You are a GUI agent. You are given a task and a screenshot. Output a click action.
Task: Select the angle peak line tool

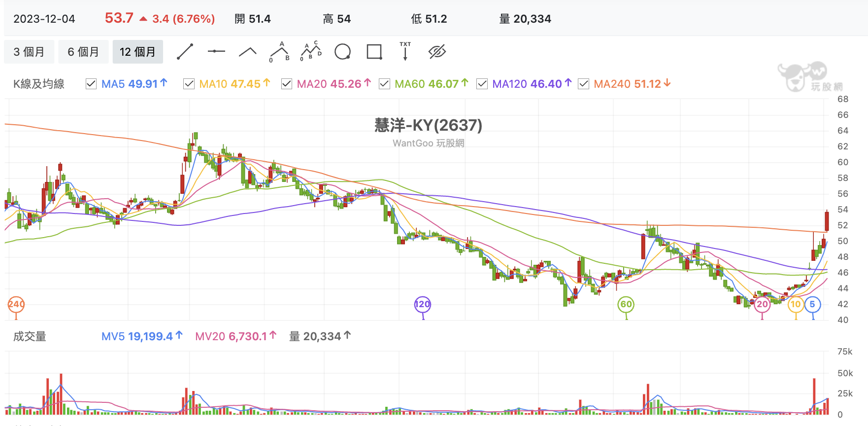pyautogui.click(x=248, y=52)
